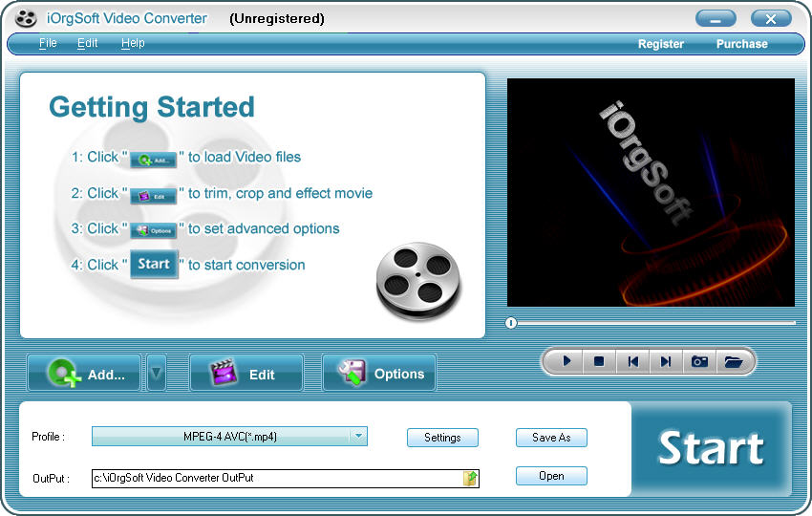Take a snapshot with the camera icon
The width and height of the screenshot is (812, 516).
click(x=700, y=361)
